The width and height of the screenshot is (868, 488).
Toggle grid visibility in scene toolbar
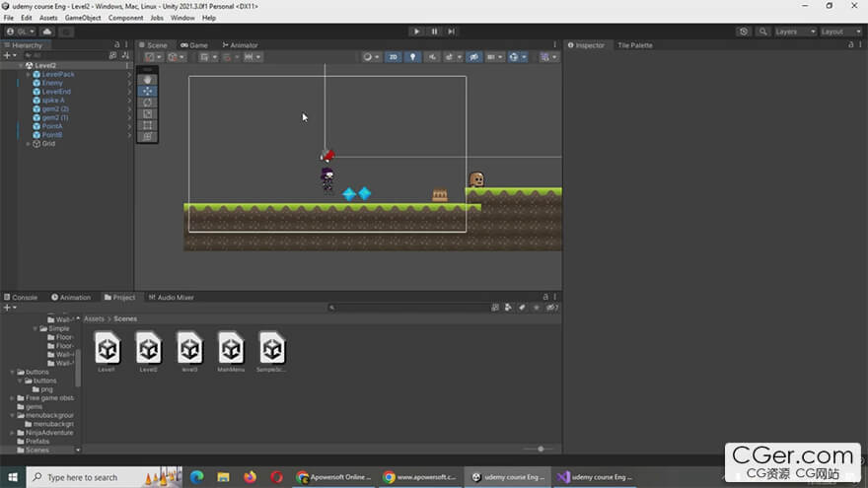pyautogui.click(x=207, y=57)
